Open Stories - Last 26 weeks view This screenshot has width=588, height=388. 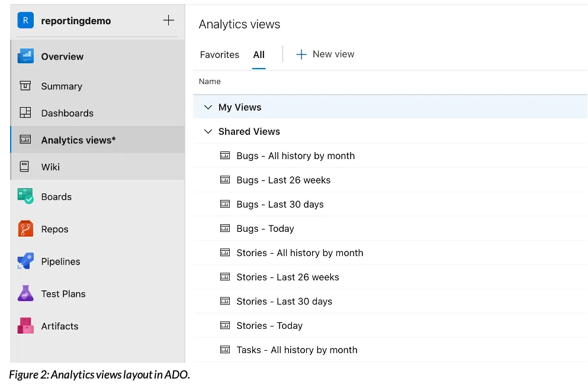(288, 277)
